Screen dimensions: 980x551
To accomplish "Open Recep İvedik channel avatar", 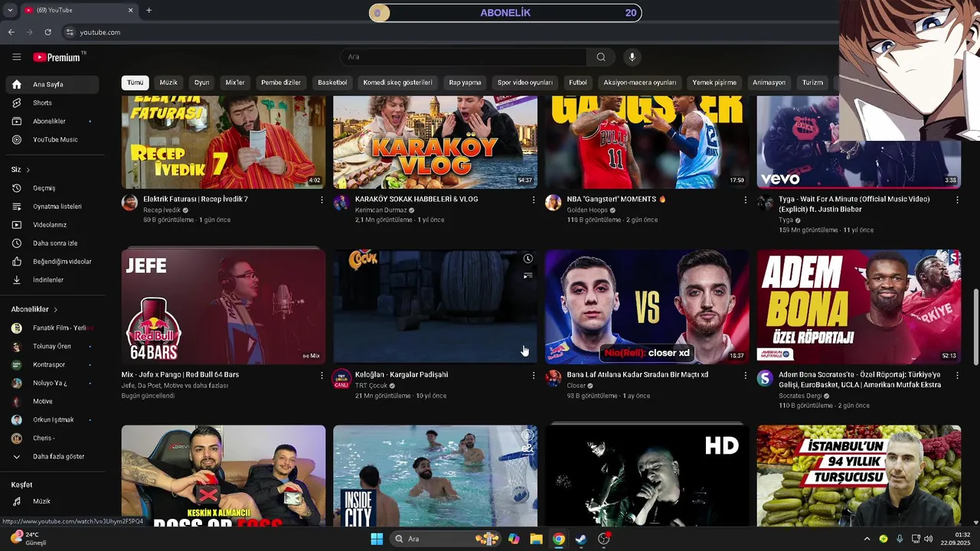I will 129,203.
